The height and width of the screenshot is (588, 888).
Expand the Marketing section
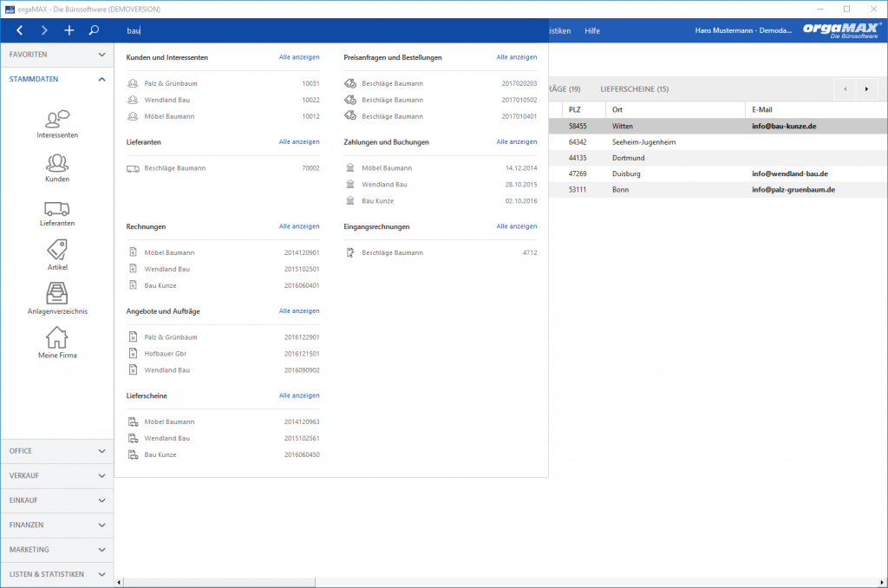[57, 550]
